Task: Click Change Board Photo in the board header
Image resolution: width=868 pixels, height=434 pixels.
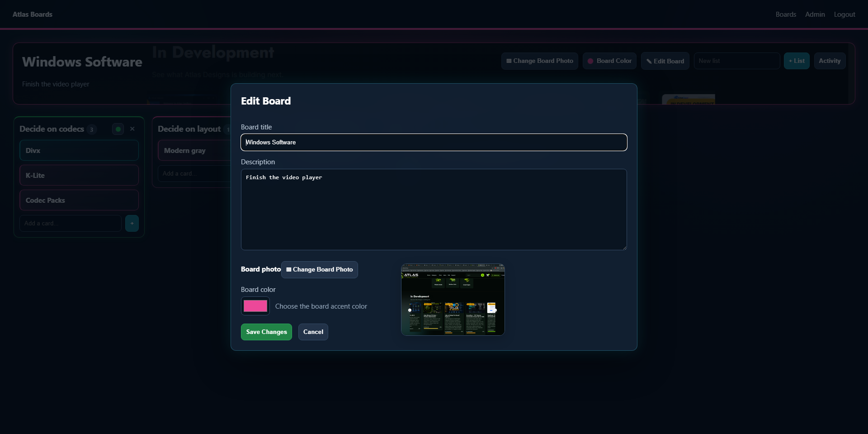Action: point(539,61)
